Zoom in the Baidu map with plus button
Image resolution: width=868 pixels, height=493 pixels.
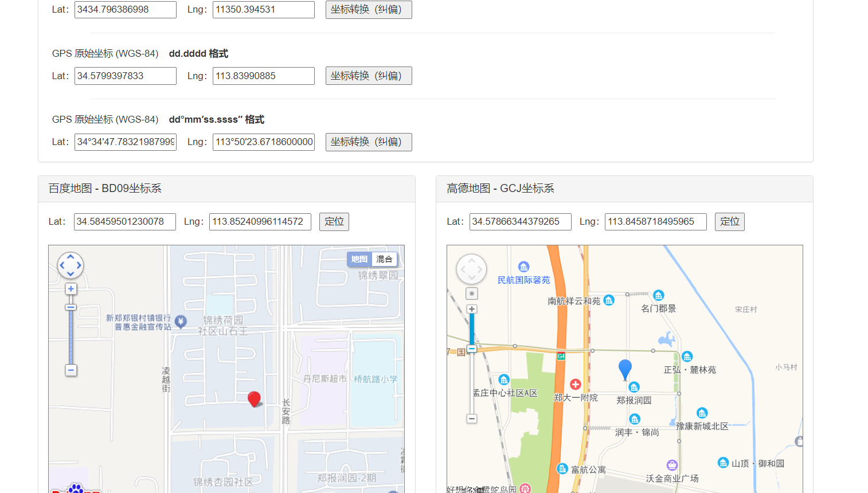pos(71,289)
